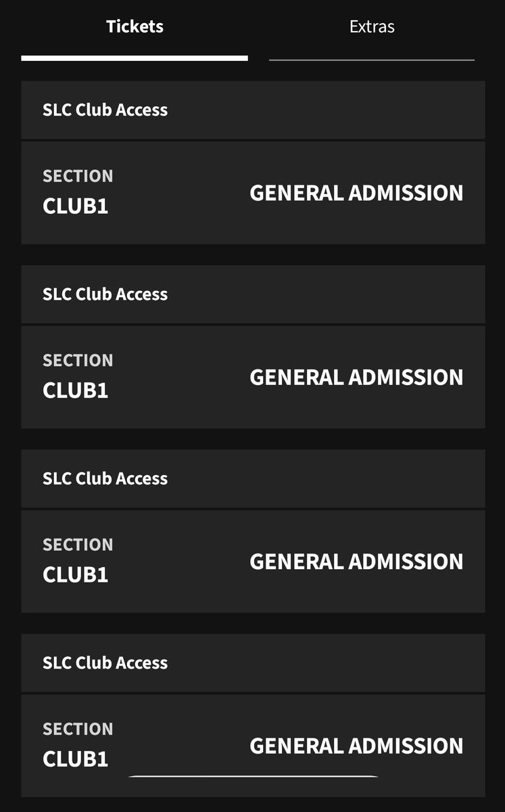Click CLUB1 section value on second ticket
Screen dimensions: 505x812
point(75,390)
